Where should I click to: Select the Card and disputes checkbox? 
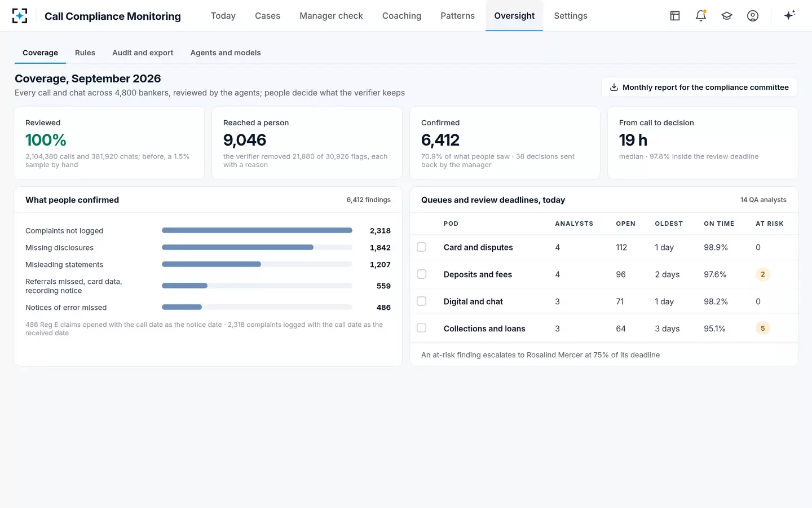tap(421, 247)
